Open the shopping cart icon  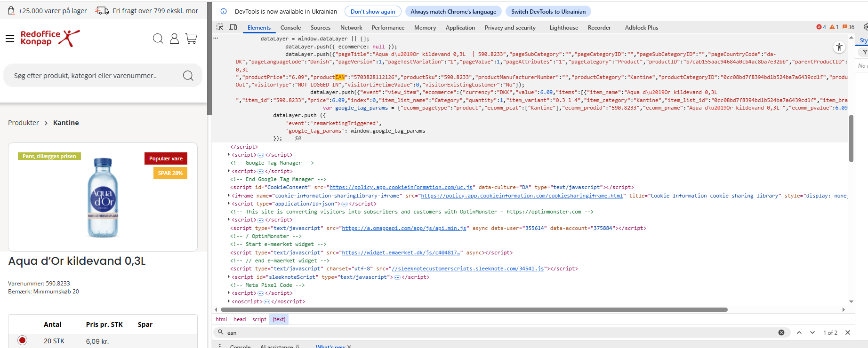tap(191, 39)
